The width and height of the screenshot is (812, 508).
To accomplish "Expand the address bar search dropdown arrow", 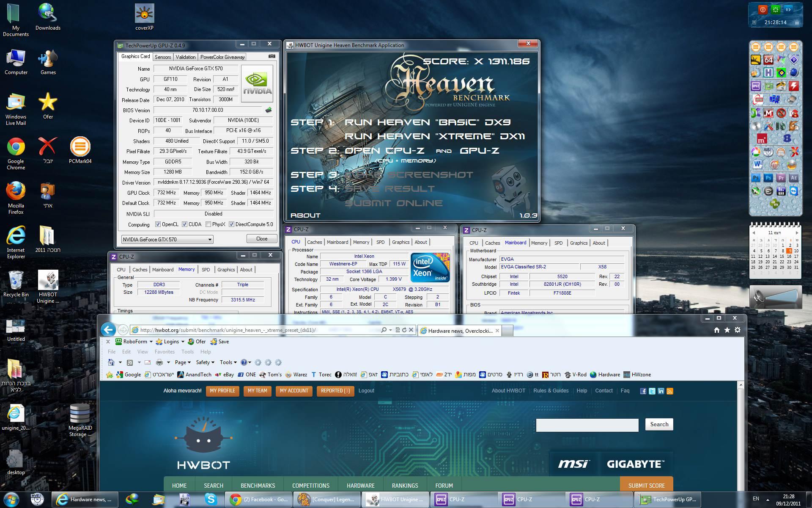I will [390, 330].
